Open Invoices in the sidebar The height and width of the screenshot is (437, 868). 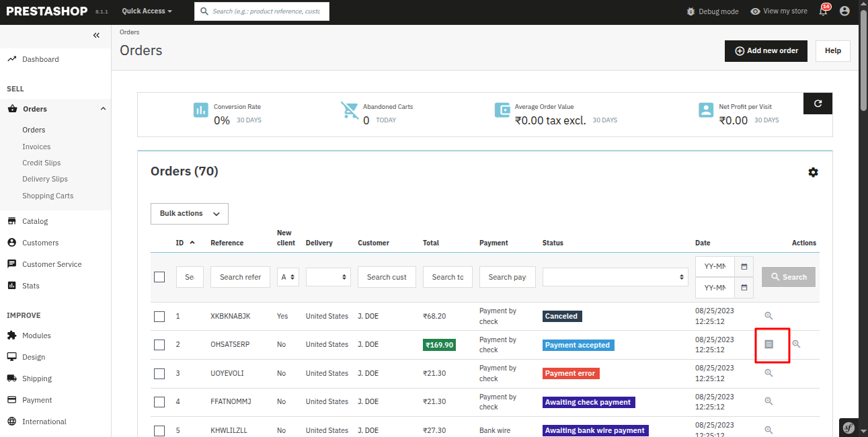[x=36, y=147]
